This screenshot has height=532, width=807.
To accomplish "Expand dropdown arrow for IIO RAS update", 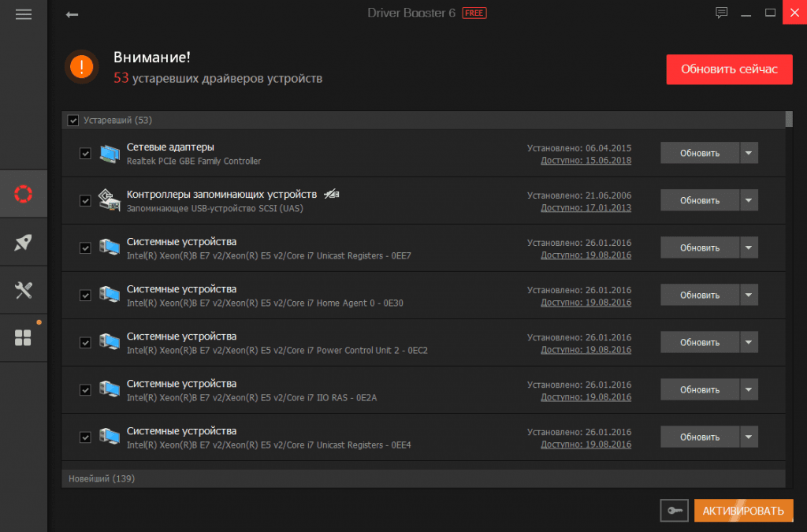I will click(749, 390).
